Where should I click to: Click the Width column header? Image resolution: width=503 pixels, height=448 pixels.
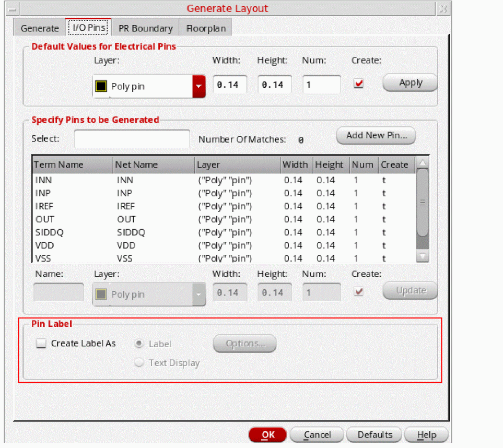(297, 165)
